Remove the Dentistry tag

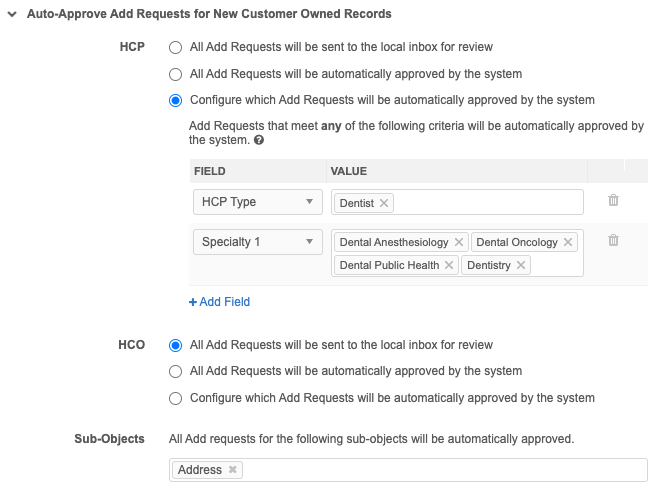tap(521, 265)
